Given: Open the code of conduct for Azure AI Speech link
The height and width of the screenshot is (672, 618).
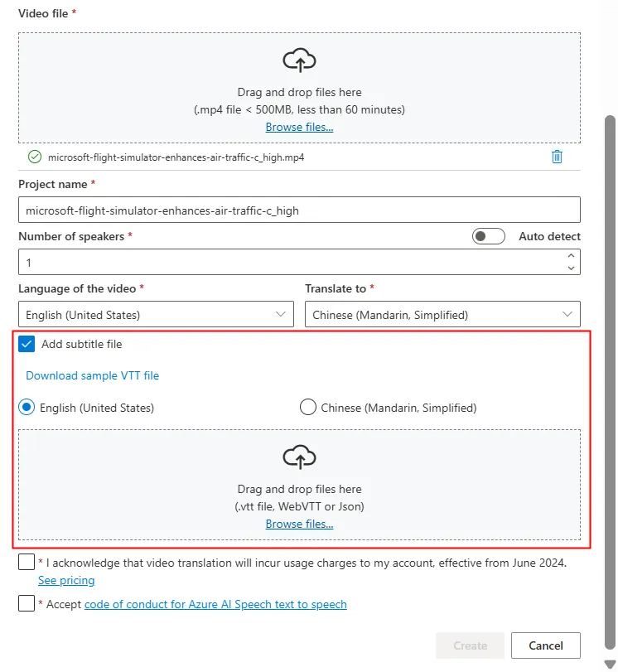Looking at the screenshot, I should click(215, 604).
